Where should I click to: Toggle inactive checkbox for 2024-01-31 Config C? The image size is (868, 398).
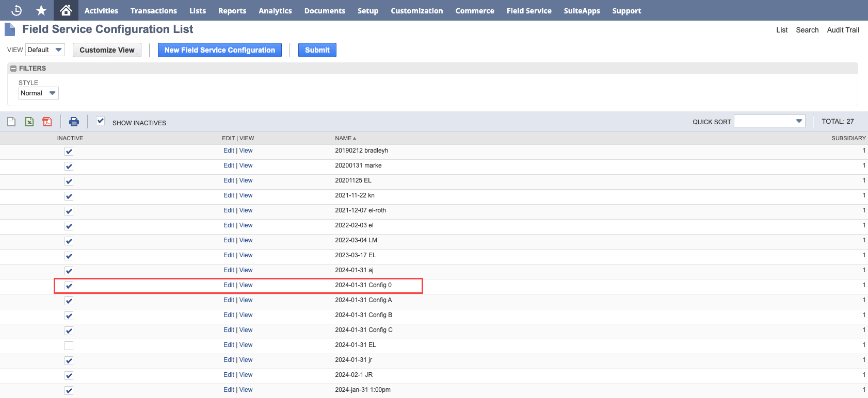pyautogui.click(x=69, y=331)
